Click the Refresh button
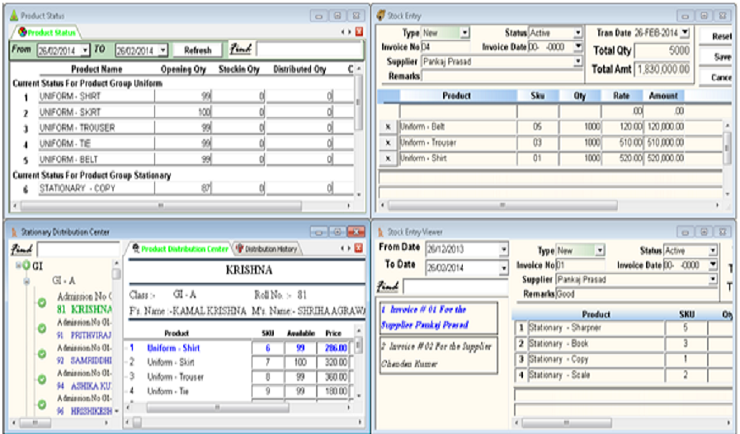 pos(197,49)
